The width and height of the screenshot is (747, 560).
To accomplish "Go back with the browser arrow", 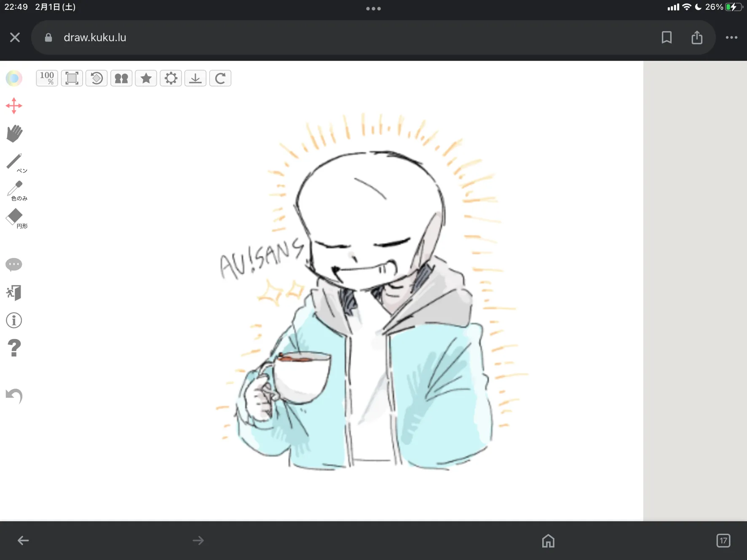I will click(x=23, y=540).
